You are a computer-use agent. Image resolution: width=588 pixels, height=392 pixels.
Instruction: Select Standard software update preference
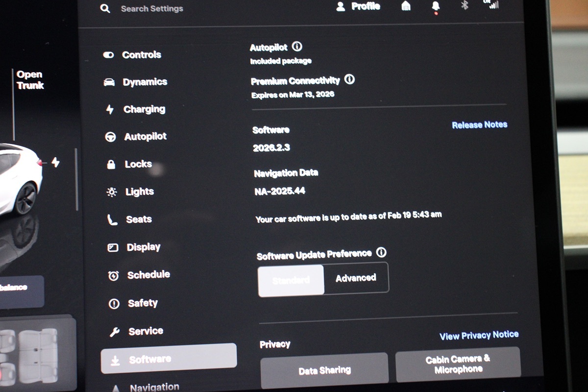pyautogui.click(x=291, y=280)
